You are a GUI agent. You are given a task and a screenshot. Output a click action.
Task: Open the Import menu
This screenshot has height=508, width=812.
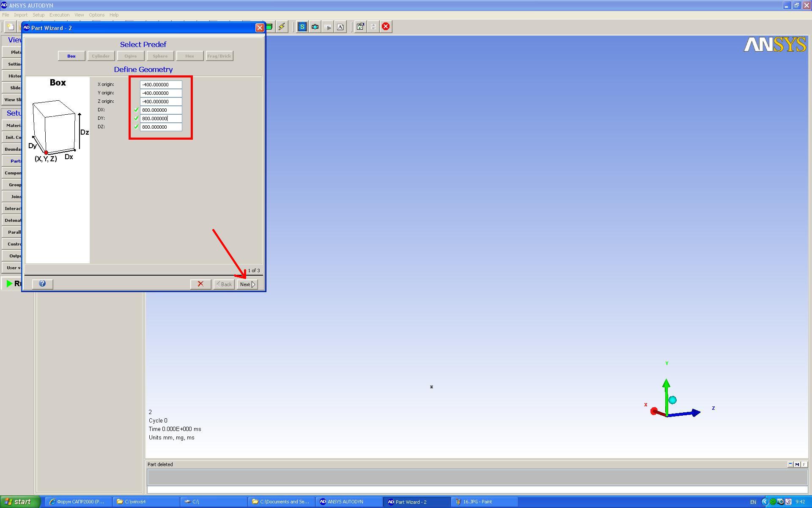coord(21,15)
